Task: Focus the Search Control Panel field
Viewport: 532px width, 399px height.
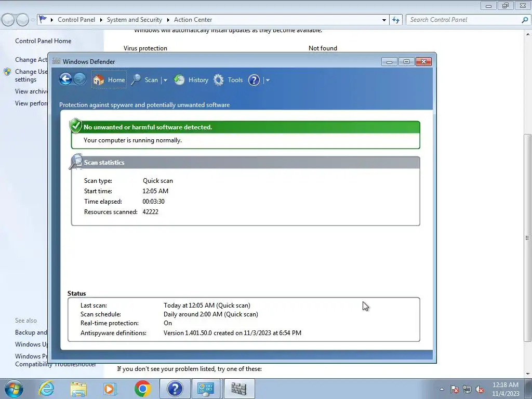Action: pyautogui.click(x=464, y=20)
